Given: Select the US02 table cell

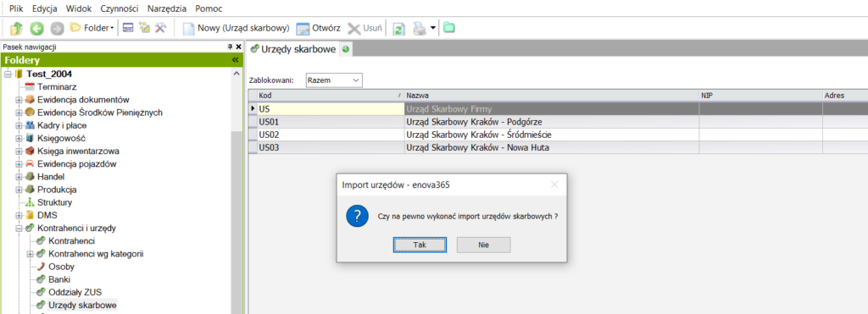Looking at the screenshot, I should pyautogui.click(x=331, y=135).
